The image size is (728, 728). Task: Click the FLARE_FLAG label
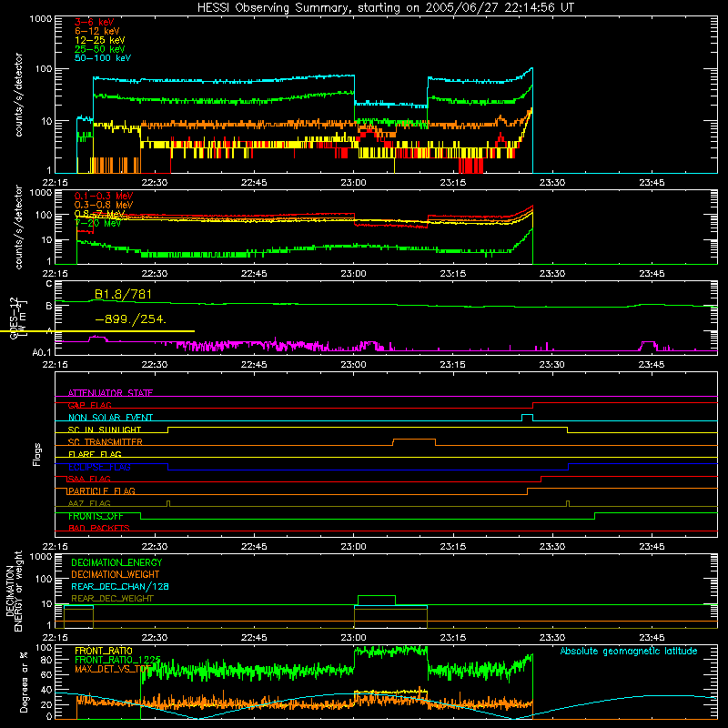95,454
